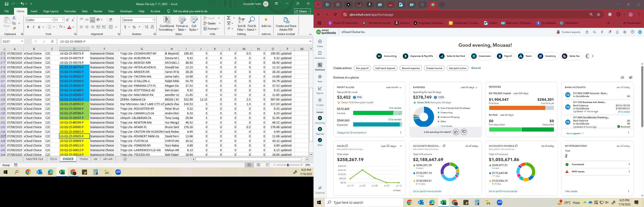Cut selection with scissors icon in Excel
Viewport: 644px width, 207px height.
pyautogui.click(x=14, y=18)
